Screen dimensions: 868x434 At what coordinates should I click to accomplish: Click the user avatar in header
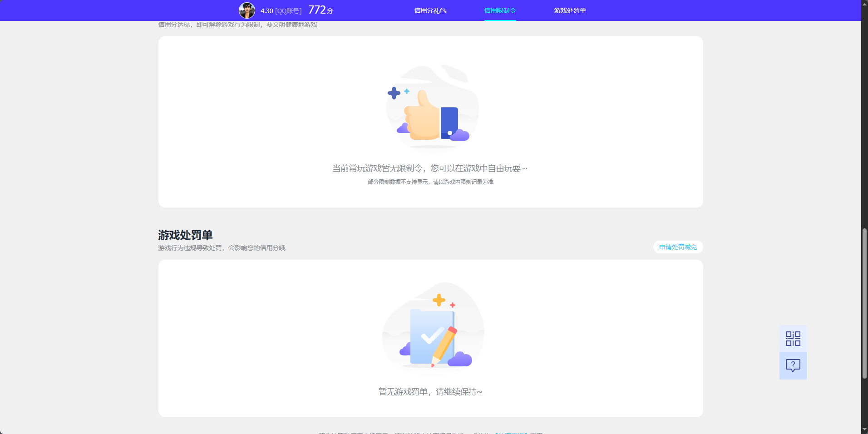click(247, 10)
